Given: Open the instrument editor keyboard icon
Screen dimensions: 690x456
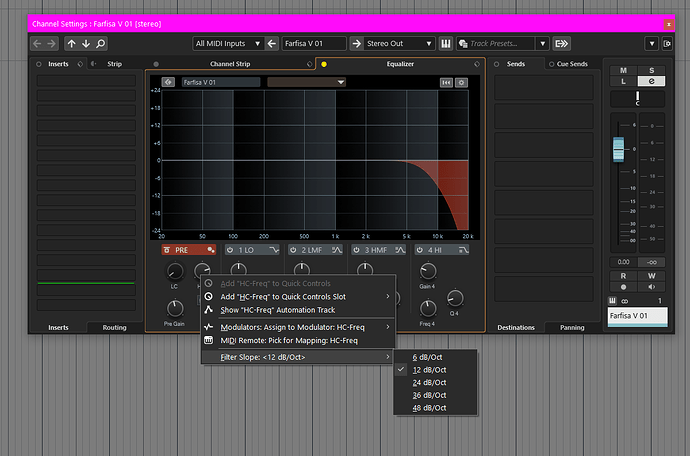Looking at the screenshot, I should pyautogui.click(x=446, y=44).
